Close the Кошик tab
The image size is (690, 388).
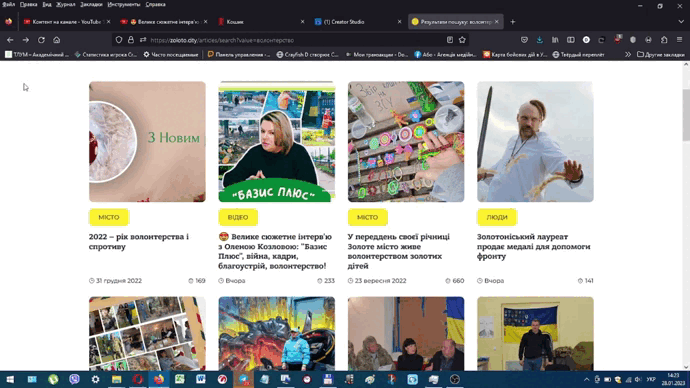pyautogui.click(x=302, y=22)
